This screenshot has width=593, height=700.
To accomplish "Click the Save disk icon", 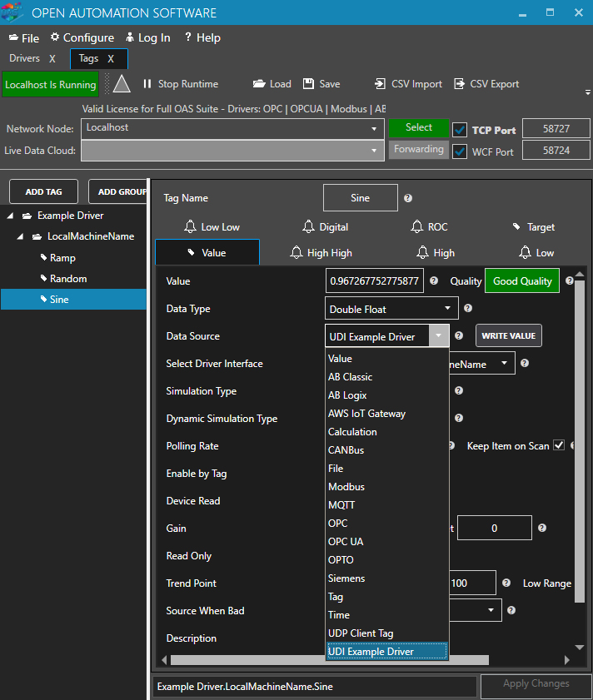I will click(x=308, y=84).
